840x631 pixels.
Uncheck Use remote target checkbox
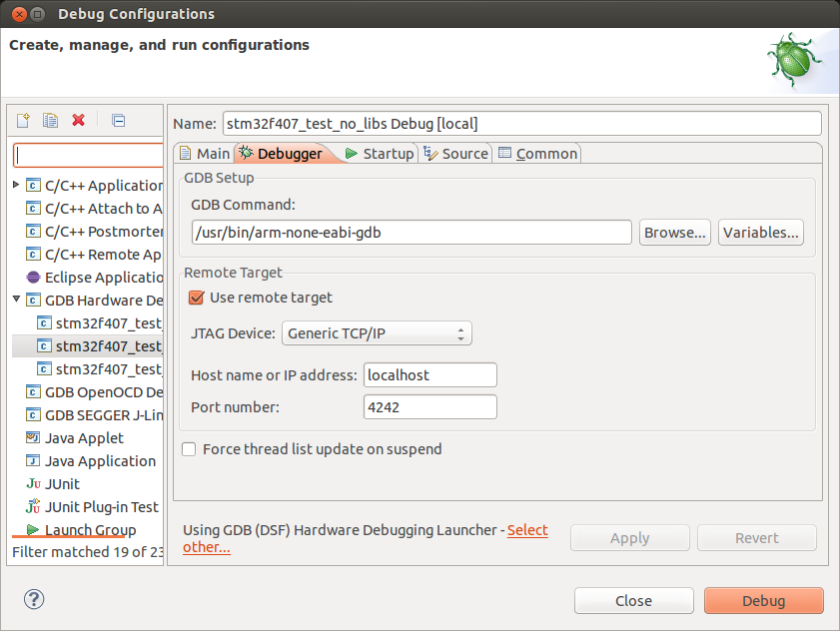[x=197, y=298]
